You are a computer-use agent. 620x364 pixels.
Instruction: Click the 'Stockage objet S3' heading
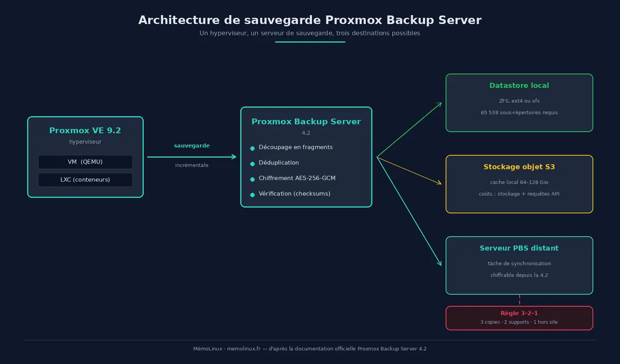519,167
